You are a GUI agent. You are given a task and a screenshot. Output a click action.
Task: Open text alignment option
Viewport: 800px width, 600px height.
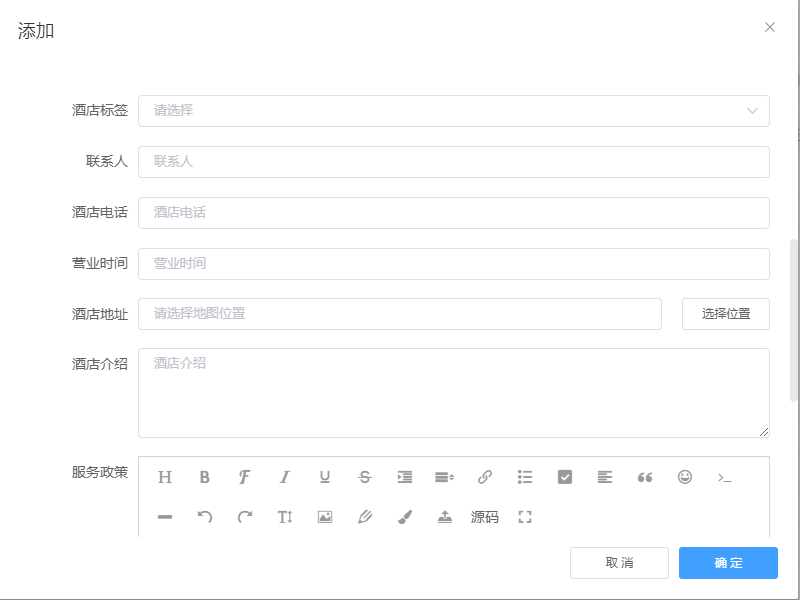[x=605, y=477]
